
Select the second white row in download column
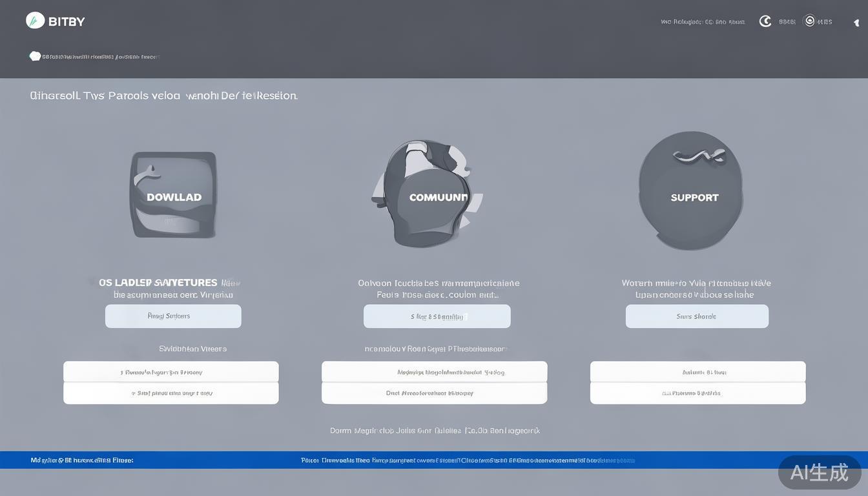pyautogui.click(x=170, y=393)
